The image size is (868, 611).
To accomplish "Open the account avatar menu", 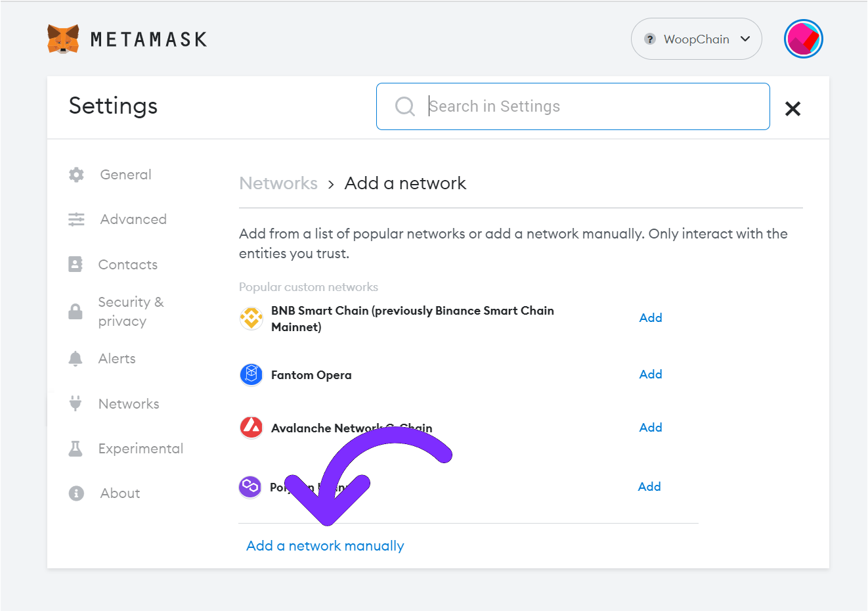I will (803, 39).
